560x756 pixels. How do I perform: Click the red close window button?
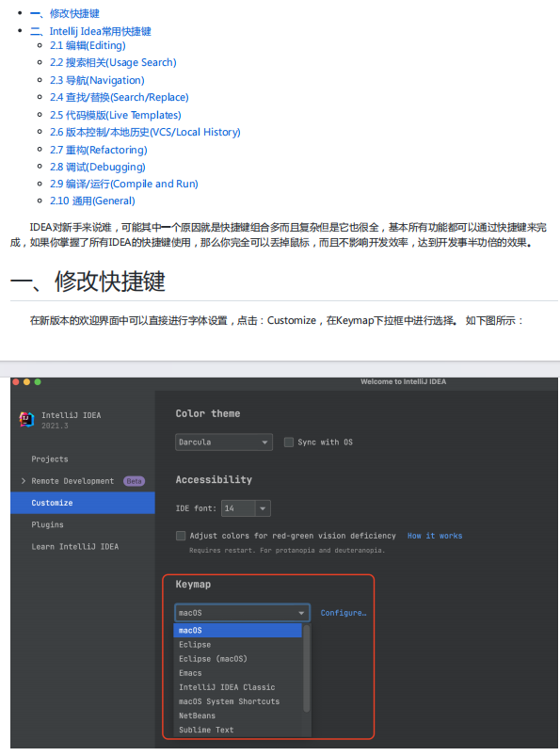tap(16, 382)
